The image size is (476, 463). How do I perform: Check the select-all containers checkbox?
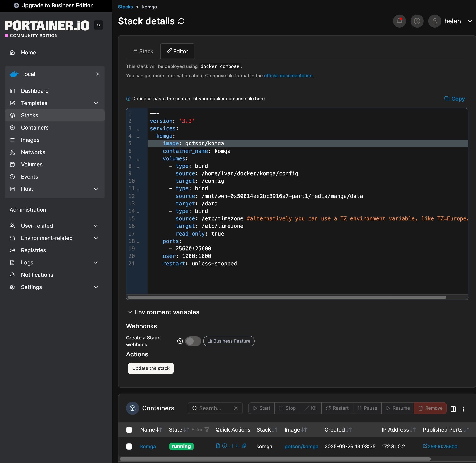pyautogui.click(x=129, y=430)
